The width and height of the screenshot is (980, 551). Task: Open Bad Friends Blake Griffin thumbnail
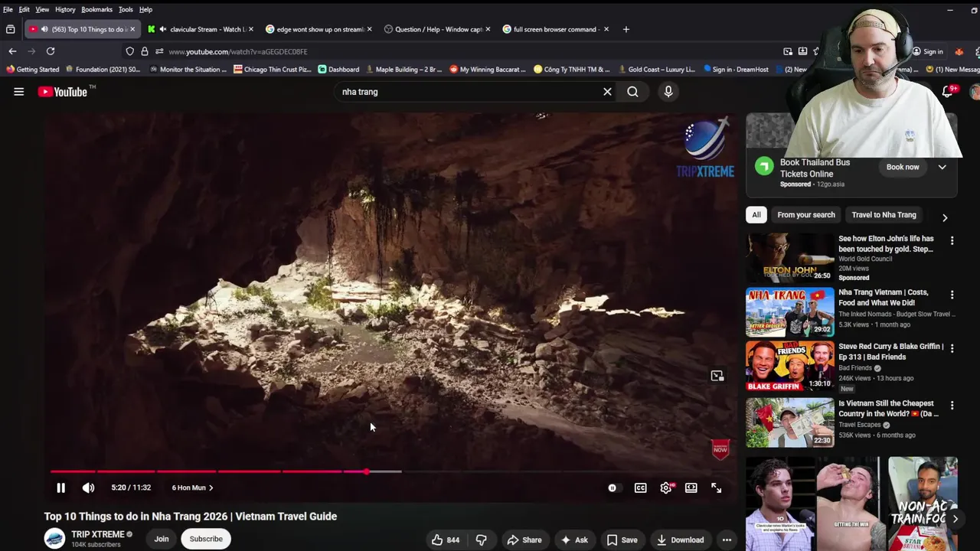coord(790,366)
